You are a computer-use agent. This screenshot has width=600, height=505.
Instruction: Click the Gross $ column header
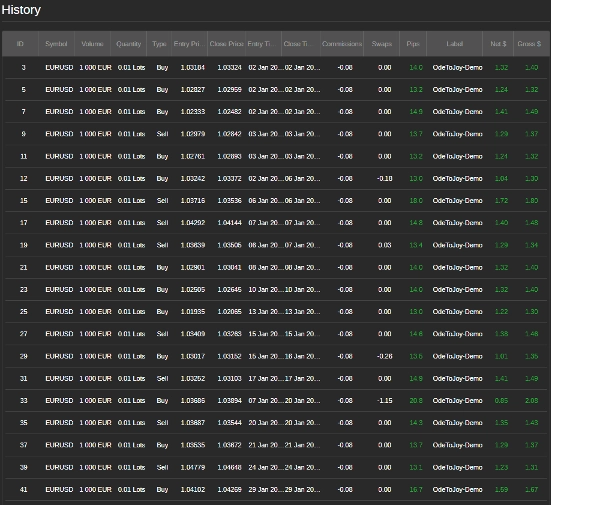(529, 44)
